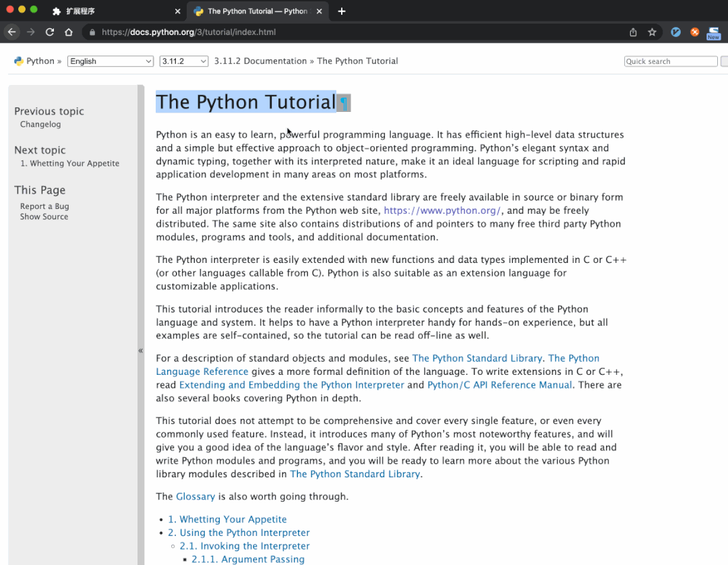The width and height of the screenshot is (728, 565).
Task: Open the 3.11.2 version dropdown
Action: coord(183,61)
